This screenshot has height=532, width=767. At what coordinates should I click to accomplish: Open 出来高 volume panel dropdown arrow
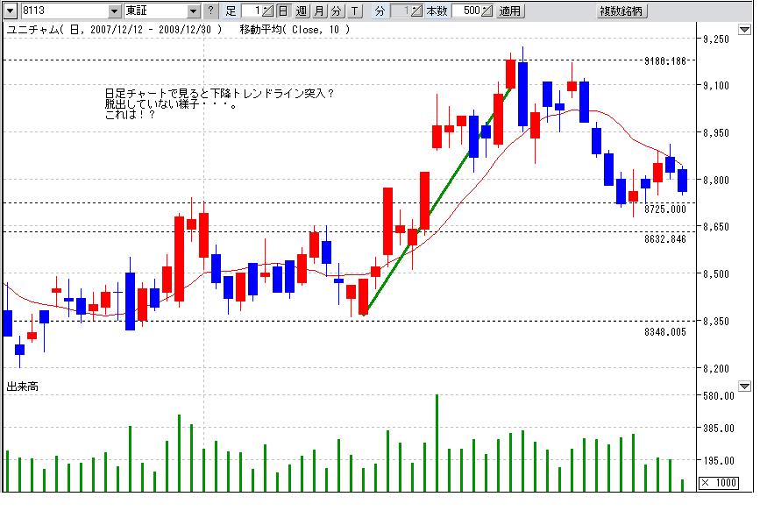pos(744,387)
